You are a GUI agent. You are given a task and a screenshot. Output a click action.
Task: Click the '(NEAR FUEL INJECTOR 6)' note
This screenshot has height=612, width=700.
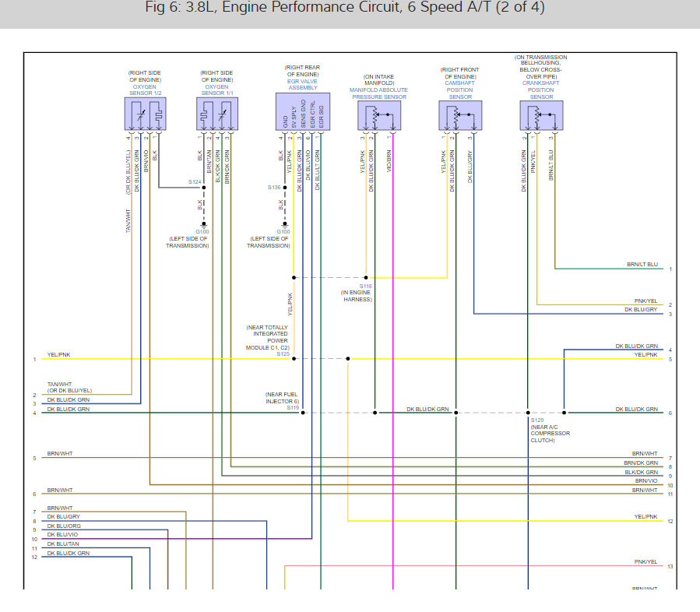click(x=282, y=398)
